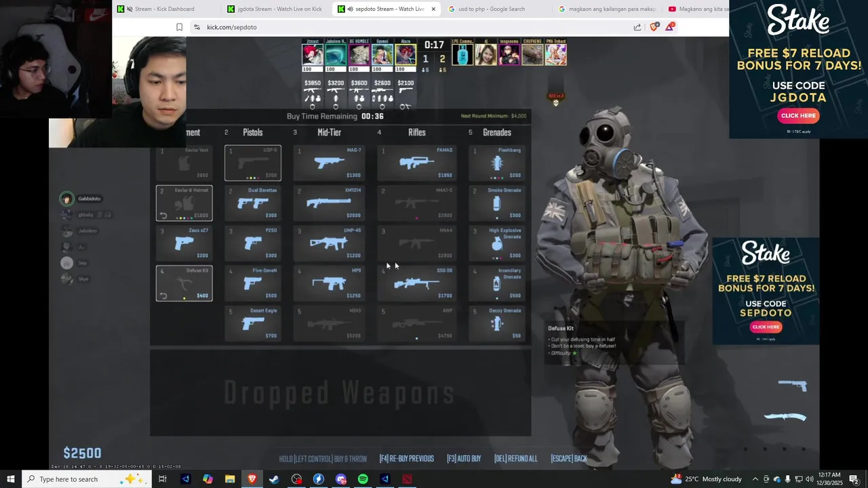Open Brave Rewards triangle icon

tap(670, 27)
